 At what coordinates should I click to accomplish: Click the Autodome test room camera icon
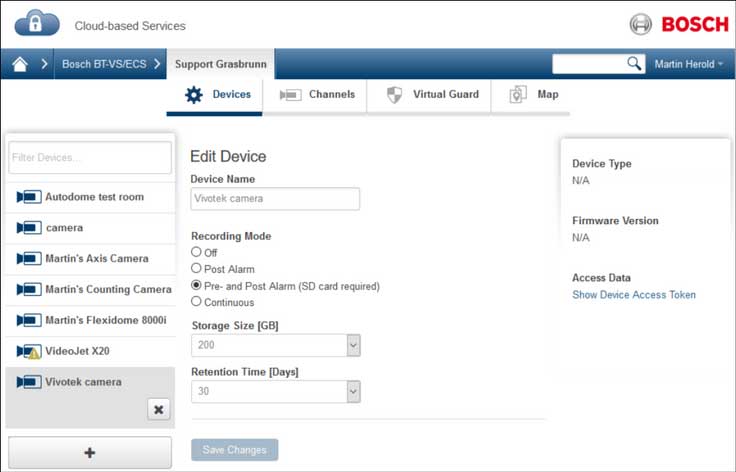(28, 197)
